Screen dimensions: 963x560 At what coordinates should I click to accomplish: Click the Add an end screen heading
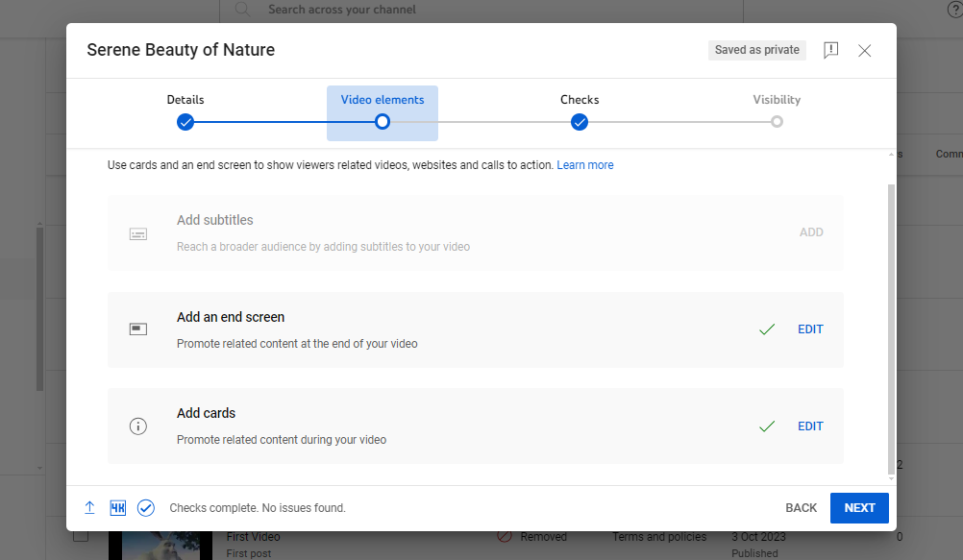[231, 317]
